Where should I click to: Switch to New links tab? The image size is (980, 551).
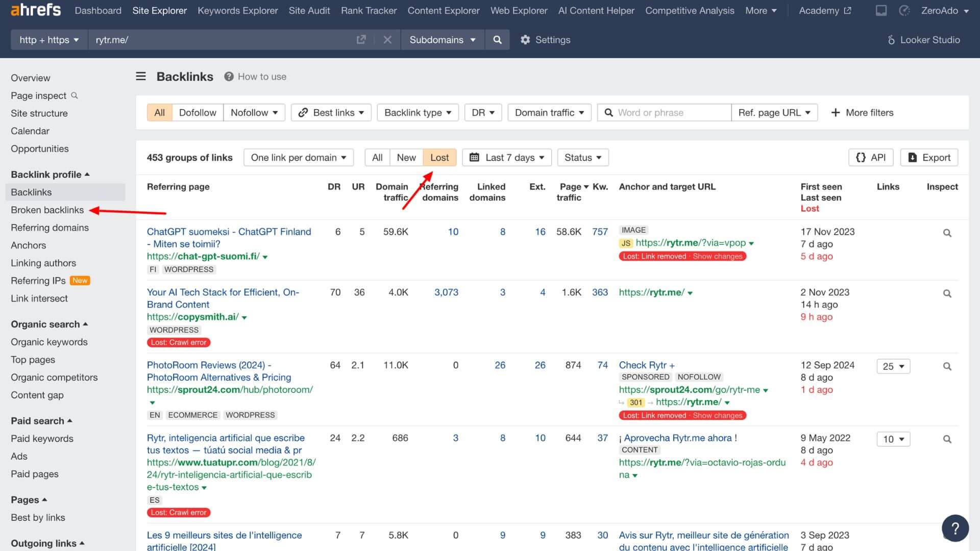[x=406, y=158]
